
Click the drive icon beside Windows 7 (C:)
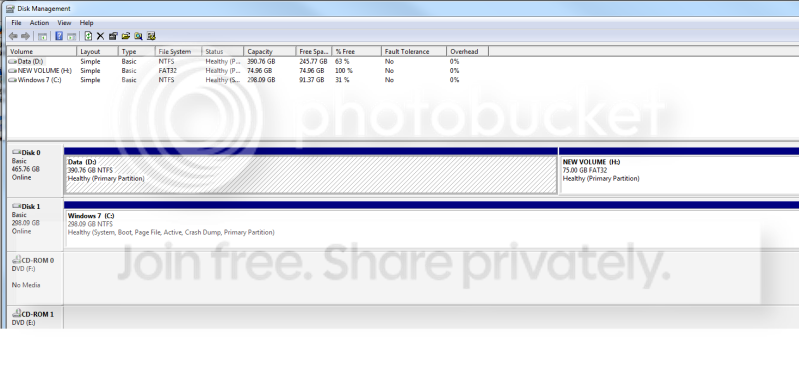point(13,80)
